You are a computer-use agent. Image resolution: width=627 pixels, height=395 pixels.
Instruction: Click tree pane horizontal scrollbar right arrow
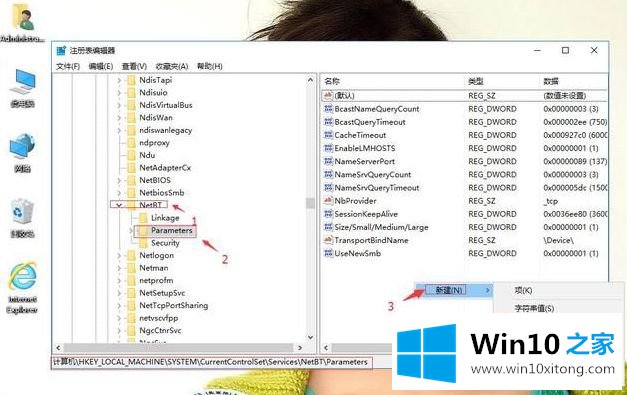tap(300, 348)
